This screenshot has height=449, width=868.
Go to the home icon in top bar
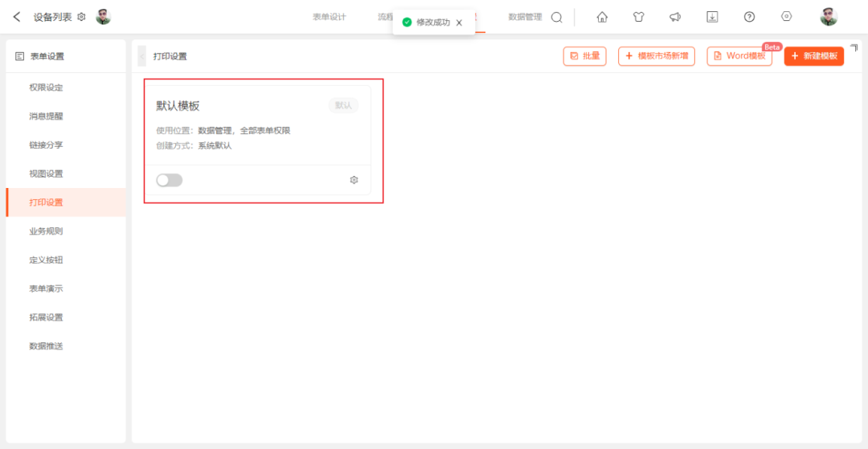(x=602, y=17)
